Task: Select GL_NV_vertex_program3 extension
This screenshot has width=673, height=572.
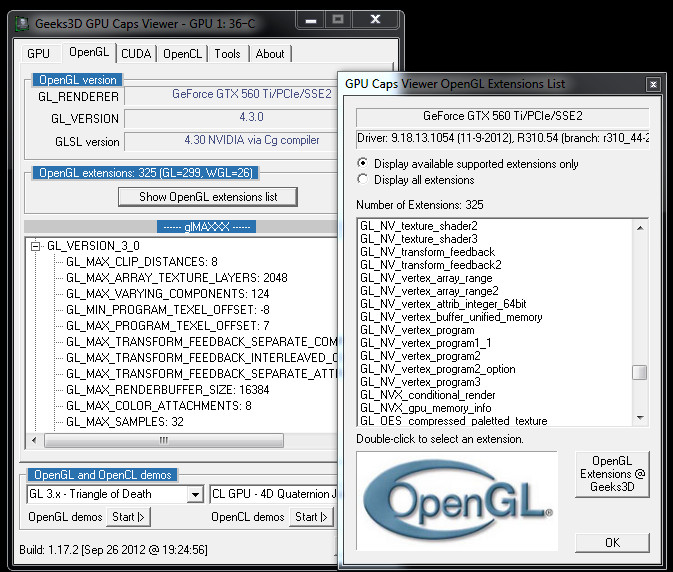Action: coord(420,382)
